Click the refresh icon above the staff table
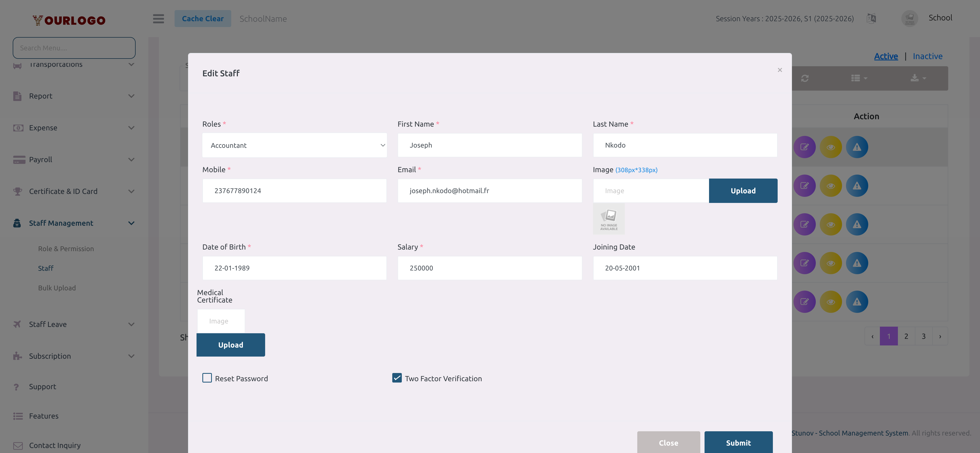This screenshot has width=980, height=453. [805, 78]
